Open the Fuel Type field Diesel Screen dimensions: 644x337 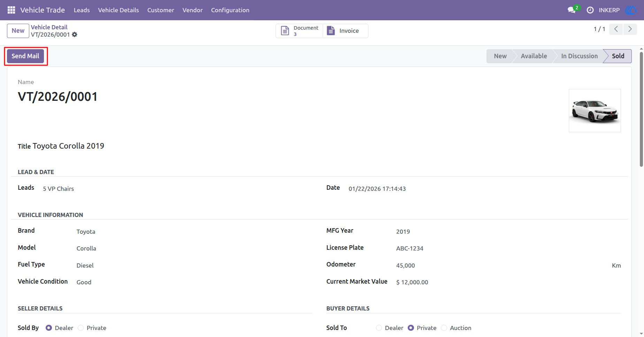click(x=85, y=265)
